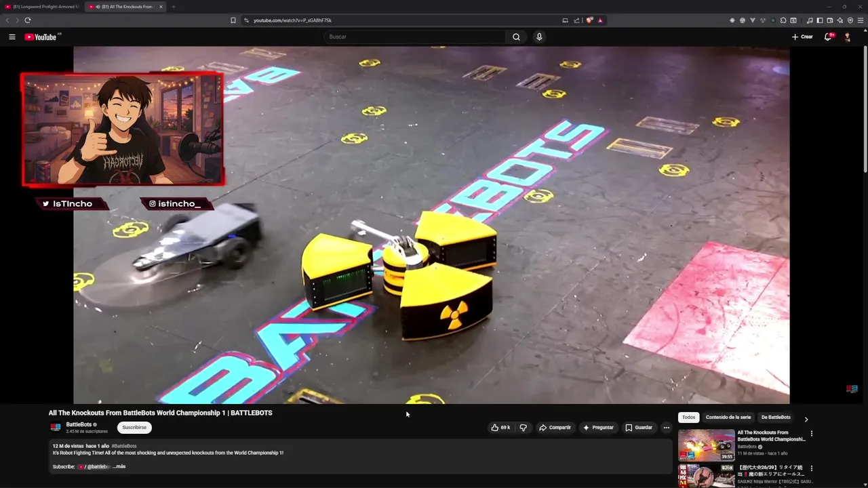The image size is (868, 488).
Task: Open the SASUKE Ninja Warrior video thumbnail
Action: (x=707, y=476)
